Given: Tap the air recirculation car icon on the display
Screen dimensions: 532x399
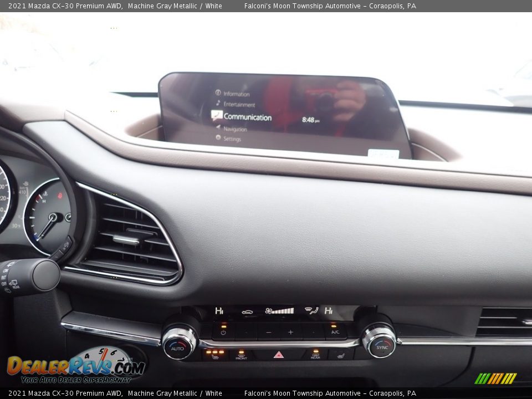Looking at the screenshot, I should tap(247, 312).
